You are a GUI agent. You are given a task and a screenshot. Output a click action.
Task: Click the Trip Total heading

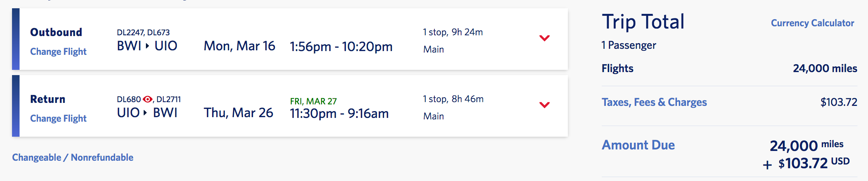643,21
